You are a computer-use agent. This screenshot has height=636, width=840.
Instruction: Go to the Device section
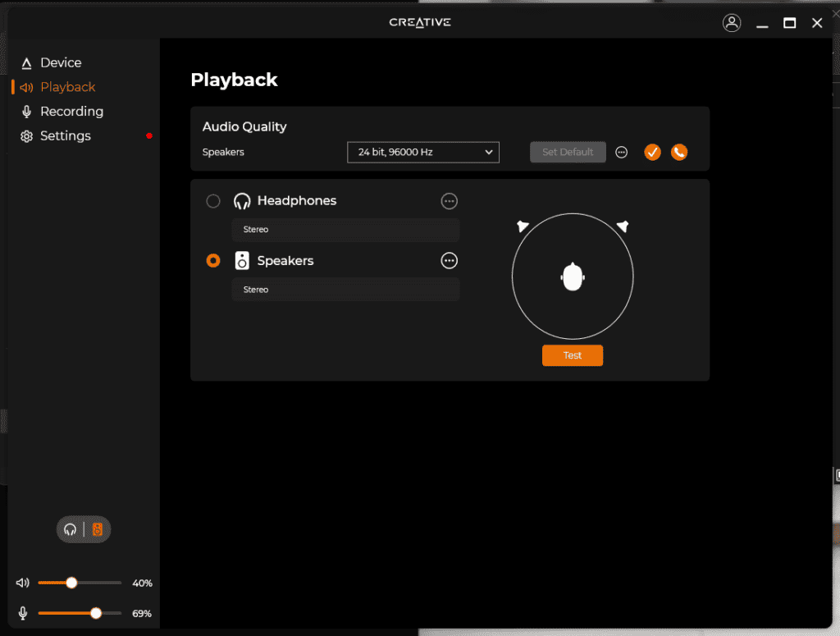pyautogui.click(x=61, y=62)
